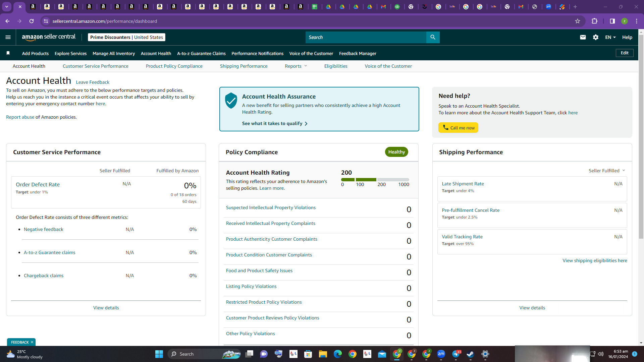Open the Help link in header
644x362 pixels.
627,37
